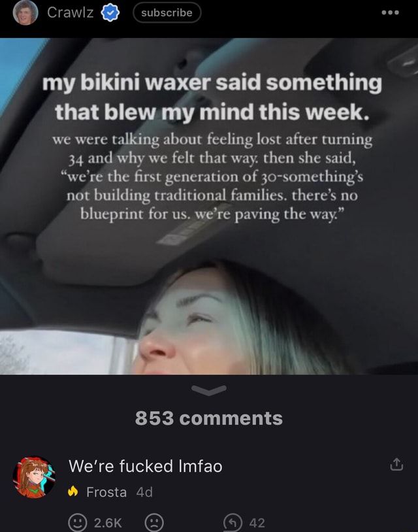Collapse comments with the chevron arrow
The height and width of the screenshot is (532, 418).
[x=209, y=390]
